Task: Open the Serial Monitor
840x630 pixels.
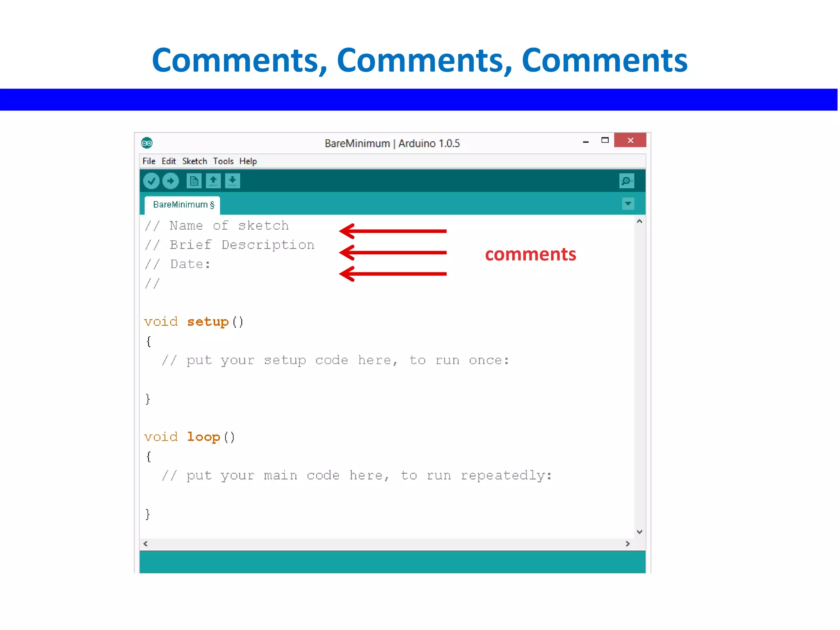Action: [x=626, y=181]
